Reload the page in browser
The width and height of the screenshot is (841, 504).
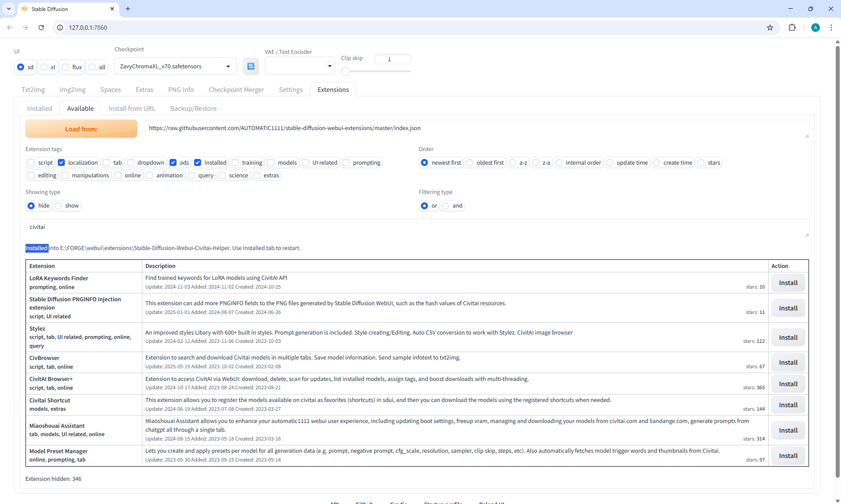tap(41, 28)
